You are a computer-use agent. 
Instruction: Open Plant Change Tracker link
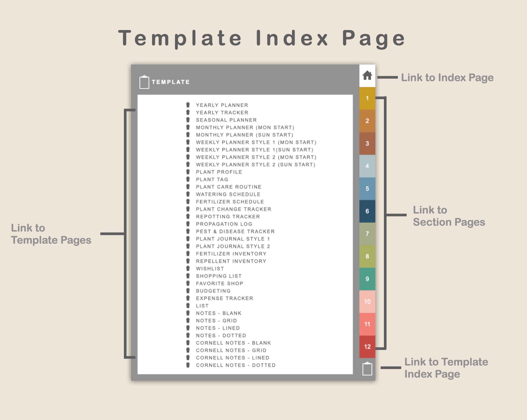pyautogui.click(x=233, y=209)
